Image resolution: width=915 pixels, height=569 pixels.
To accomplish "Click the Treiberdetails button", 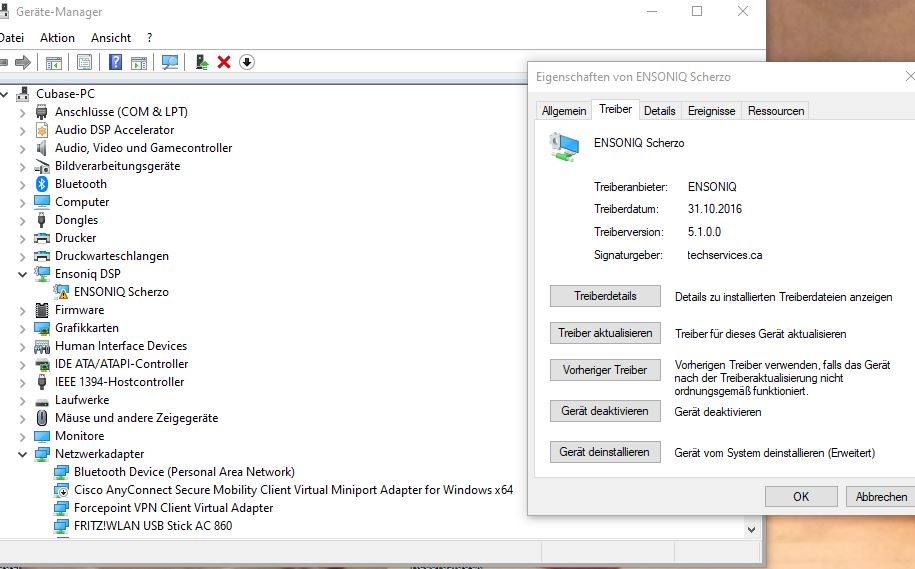I will point(605,296).
